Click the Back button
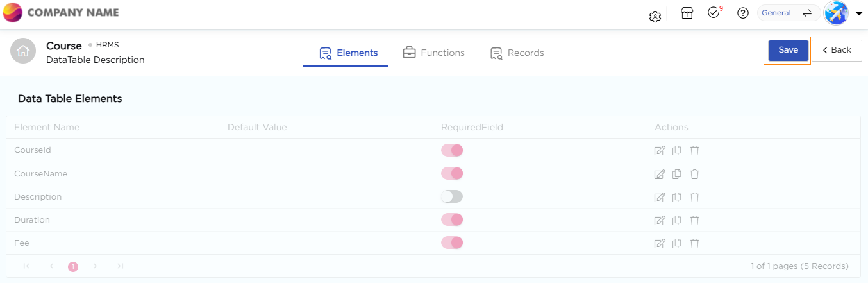 [x=837, y=50]
